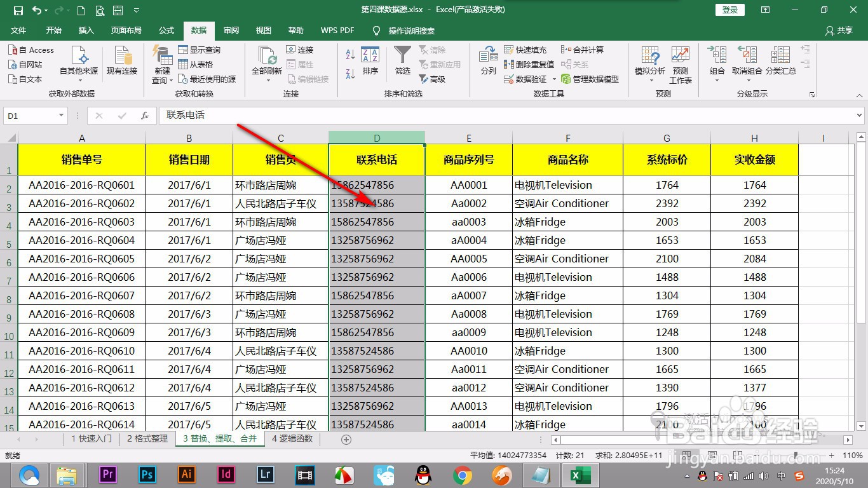Image resolution: width=868 pixels, height=488 pixels.
Task: Click the Share (共享) button
Action: click(839, 30)
